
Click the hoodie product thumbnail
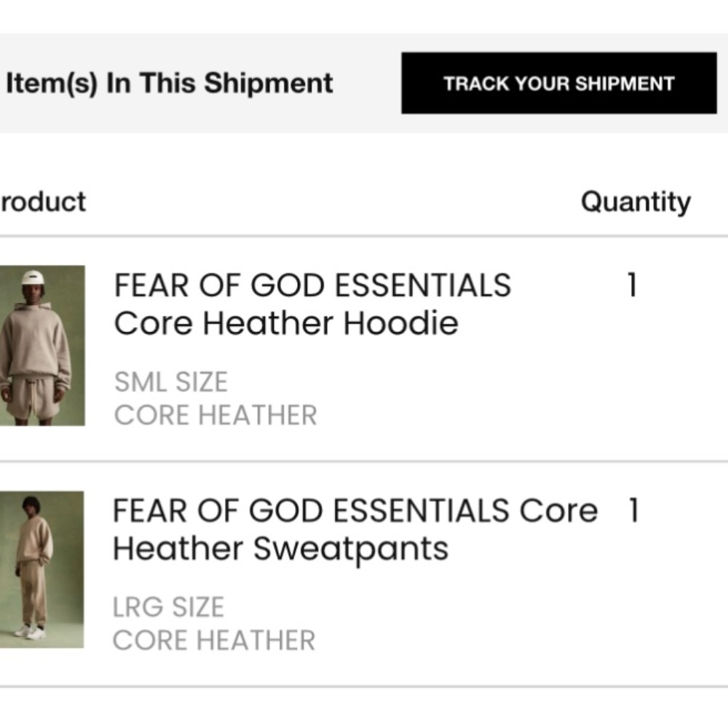pyautogui.click(x=43, y=345)
